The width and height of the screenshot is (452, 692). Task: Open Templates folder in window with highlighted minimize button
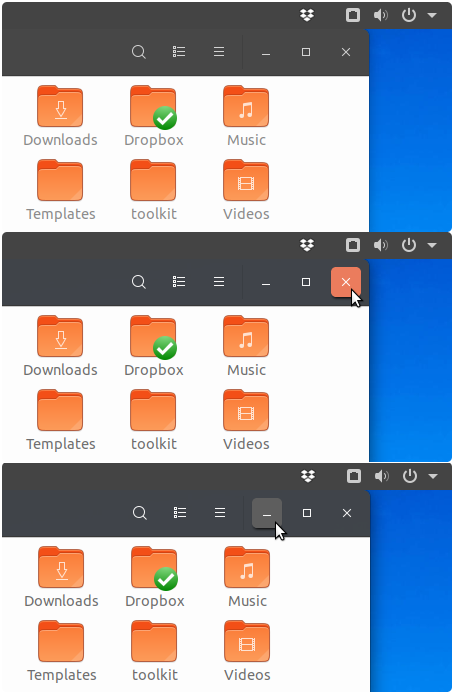point(61,642)
